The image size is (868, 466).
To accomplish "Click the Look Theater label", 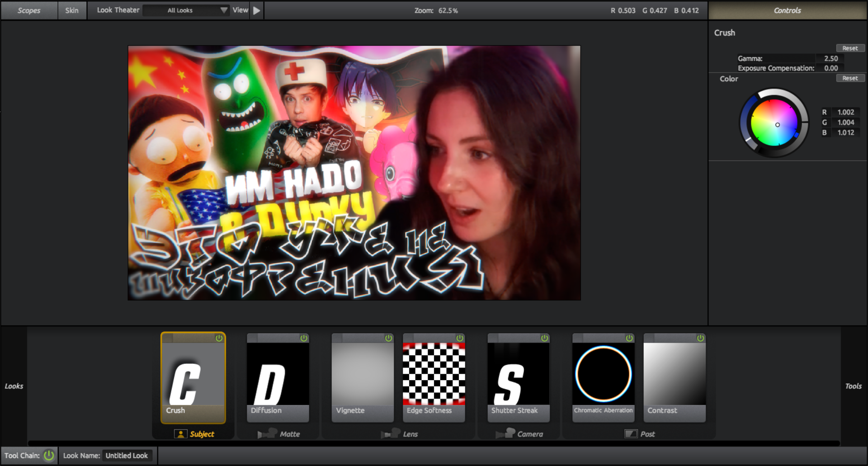I will click(118, 10).
